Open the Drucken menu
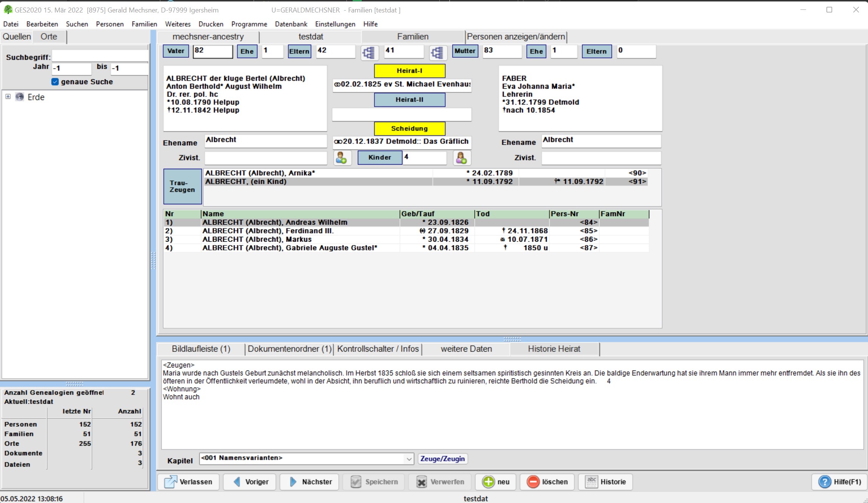 coord(211,24)
